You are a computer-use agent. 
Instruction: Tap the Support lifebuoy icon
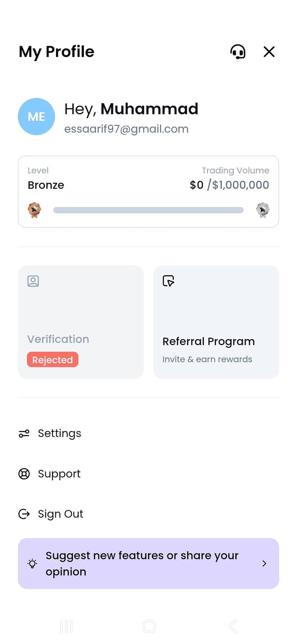point(24,474)
